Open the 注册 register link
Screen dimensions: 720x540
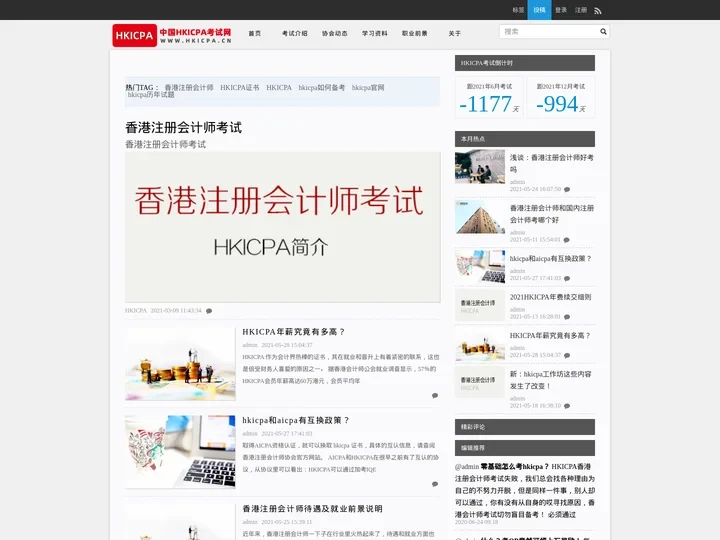tap(581, 10)
